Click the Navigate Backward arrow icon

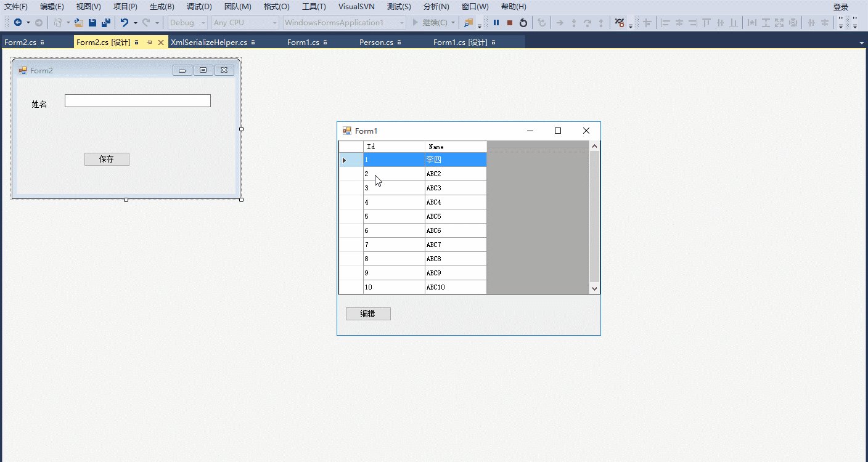[x=18, y=23]
